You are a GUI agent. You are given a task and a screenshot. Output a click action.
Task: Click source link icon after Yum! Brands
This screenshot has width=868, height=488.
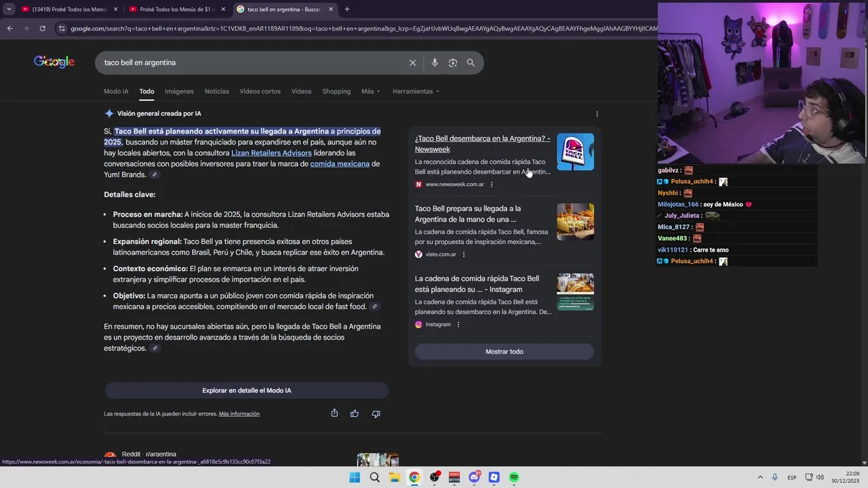pos(155,175)
